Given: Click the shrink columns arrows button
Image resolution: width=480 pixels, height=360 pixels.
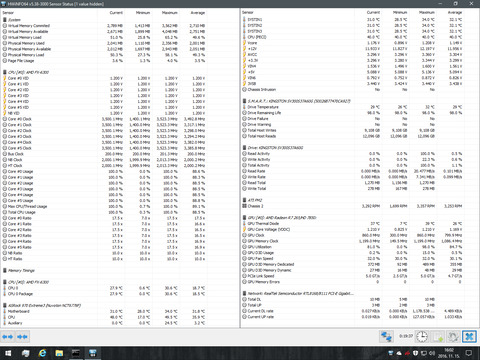Looking at the screenshot, I should pos(22,337).
